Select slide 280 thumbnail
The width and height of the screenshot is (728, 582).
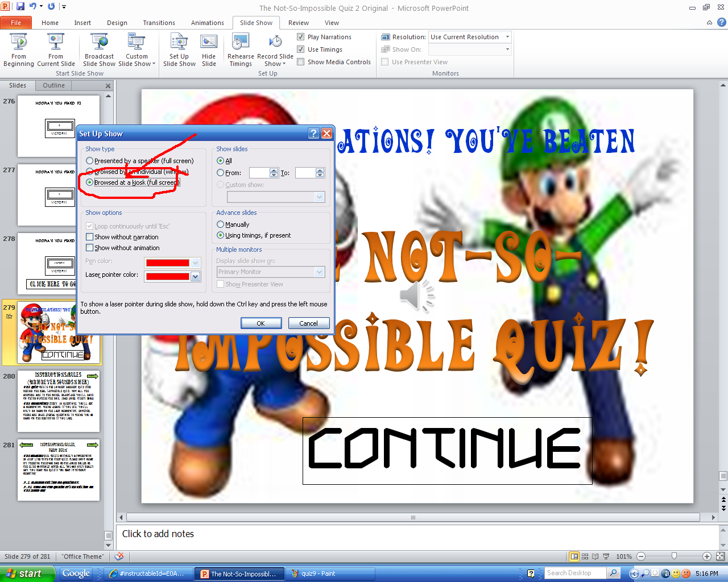[x=59, y=401]
